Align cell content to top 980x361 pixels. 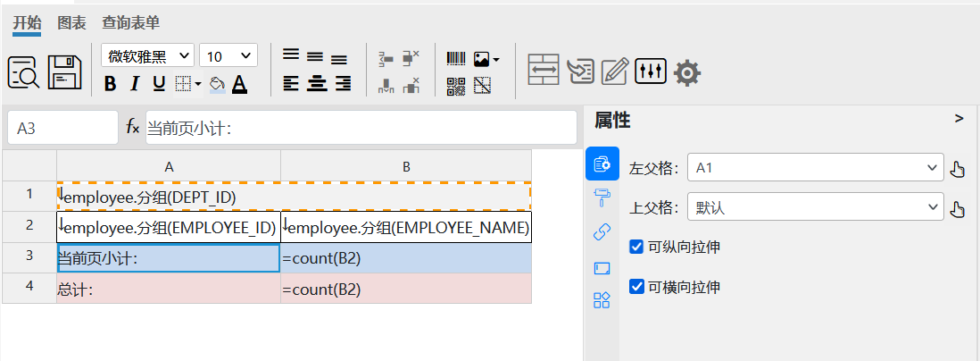[x=291, y=55]
